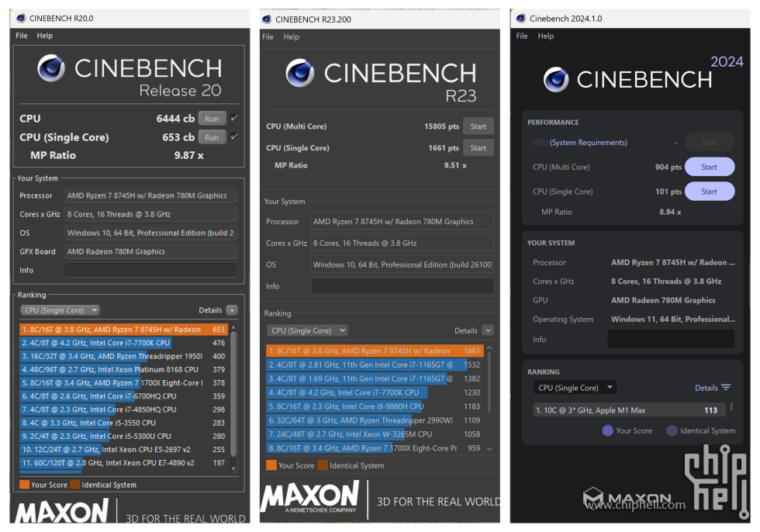
Task: Open CPU (Single Core) ranking dropdown in R23
Action: click(307, 330)
